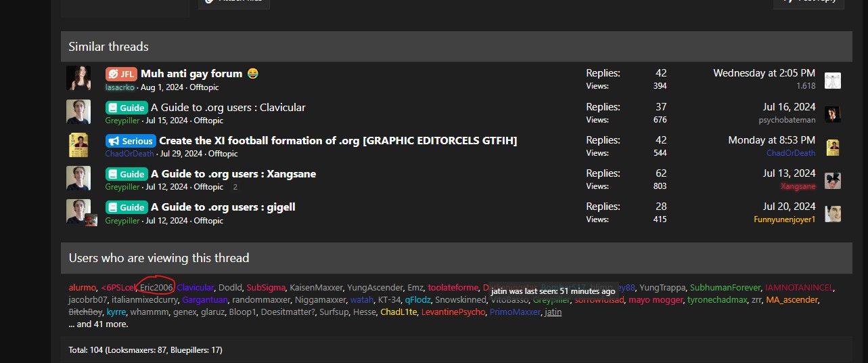Expand '... and 41 more' viewers list

click(x=98, y=324)
